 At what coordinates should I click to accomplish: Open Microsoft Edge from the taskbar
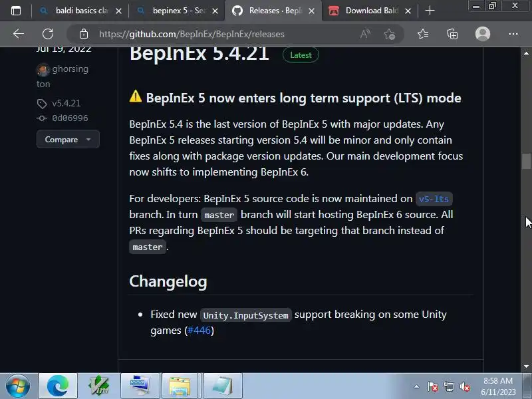58,386
